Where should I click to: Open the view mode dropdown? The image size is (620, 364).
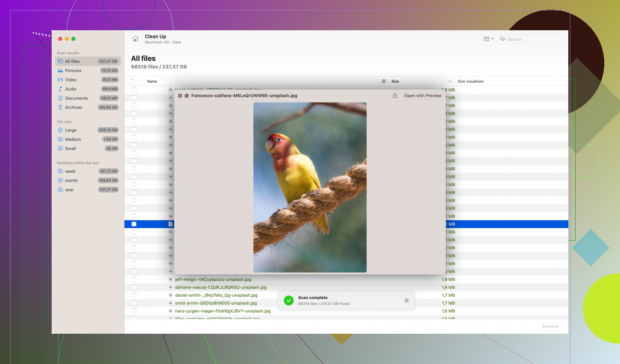pos(489,39)
